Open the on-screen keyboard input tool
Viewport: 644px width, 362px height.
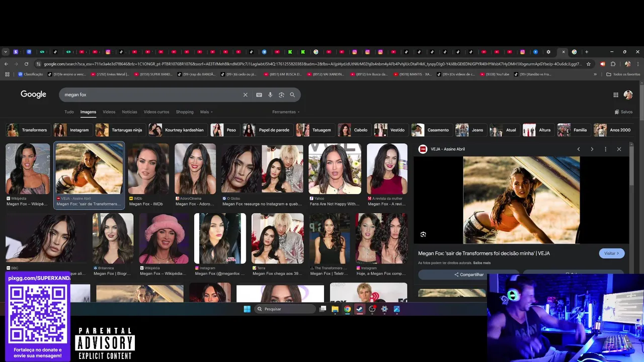pos(259,95)
